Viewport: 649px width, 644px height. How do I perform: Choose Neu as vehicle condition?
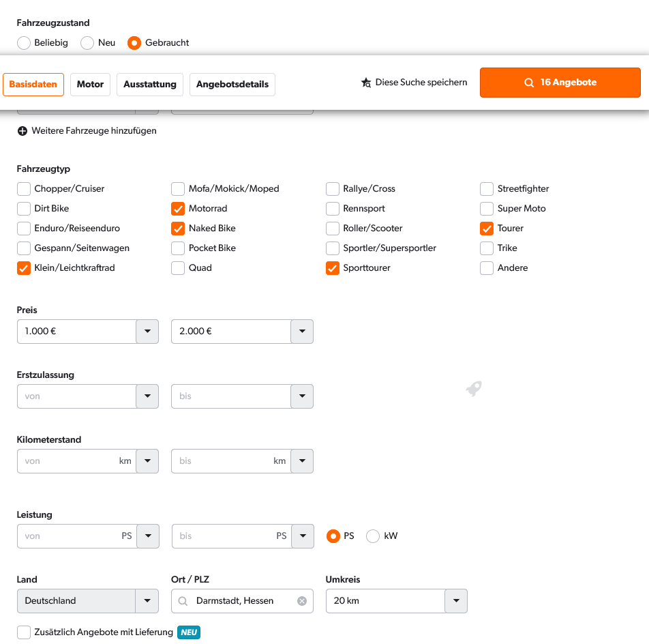click(x=87, y=43)
